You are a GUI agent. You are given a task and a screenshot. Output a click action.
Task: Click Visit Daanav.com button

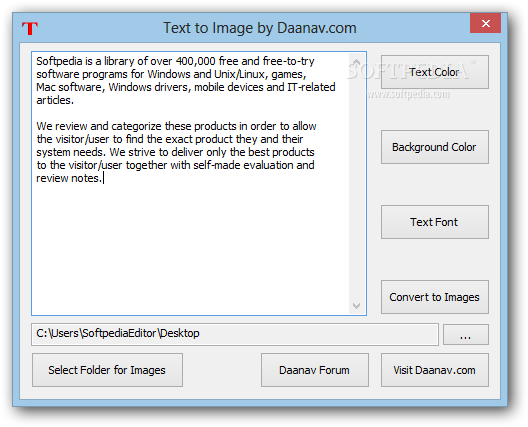point(435,370)
